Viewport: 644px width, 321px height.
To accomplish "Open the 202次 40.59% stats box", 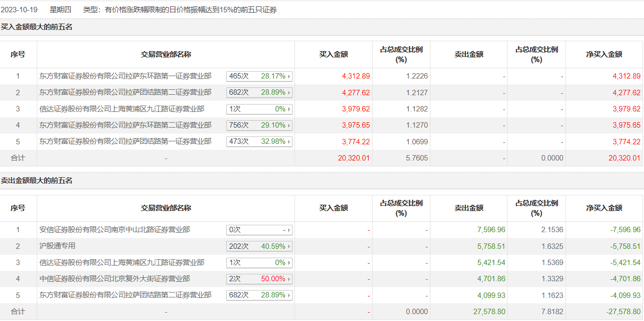I will 259,246.
